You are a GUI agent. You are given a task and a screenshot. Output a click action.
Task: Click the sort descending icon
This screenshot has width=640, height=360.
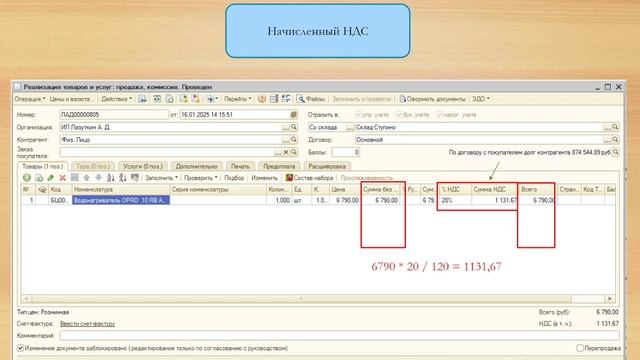(x=122, y=178)
